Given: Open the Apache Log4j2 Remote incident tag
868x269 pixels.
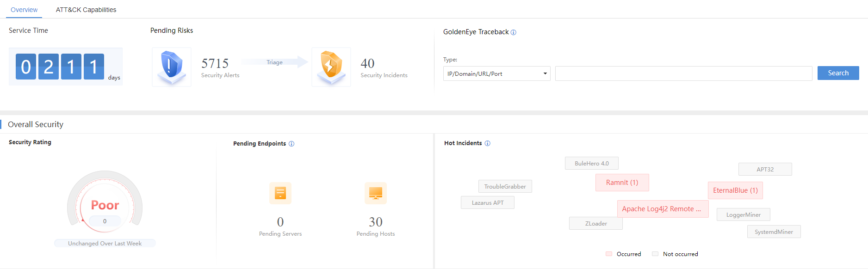Looking at the screenshot, I should pyautogui.click(x=662, y=209).
